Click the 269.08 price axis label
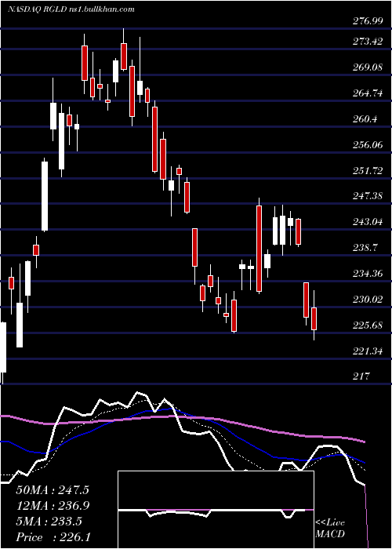This screenshot has width=392, height=549. [368, 67]
